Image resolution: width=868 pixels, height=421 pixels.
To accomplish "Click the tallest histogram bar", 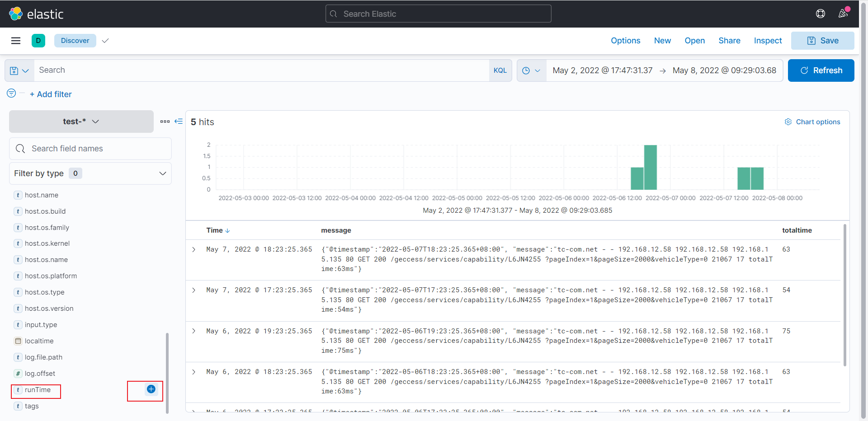I will coord(650,167).
